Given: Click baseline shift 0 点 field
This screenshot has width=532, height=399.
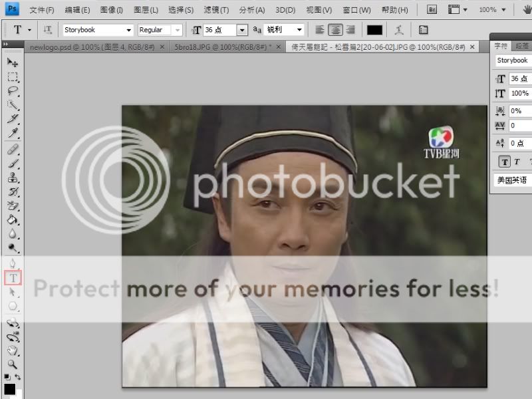Looking at the screenshot, I should pos(520,143).
